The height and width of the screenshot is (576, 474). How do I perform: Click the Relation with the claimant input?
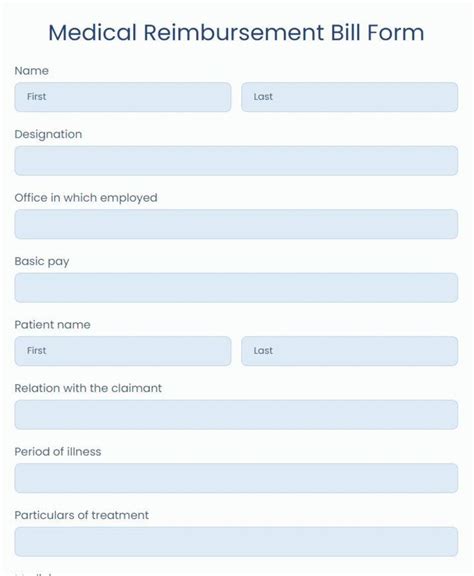[x=236, y=414]
